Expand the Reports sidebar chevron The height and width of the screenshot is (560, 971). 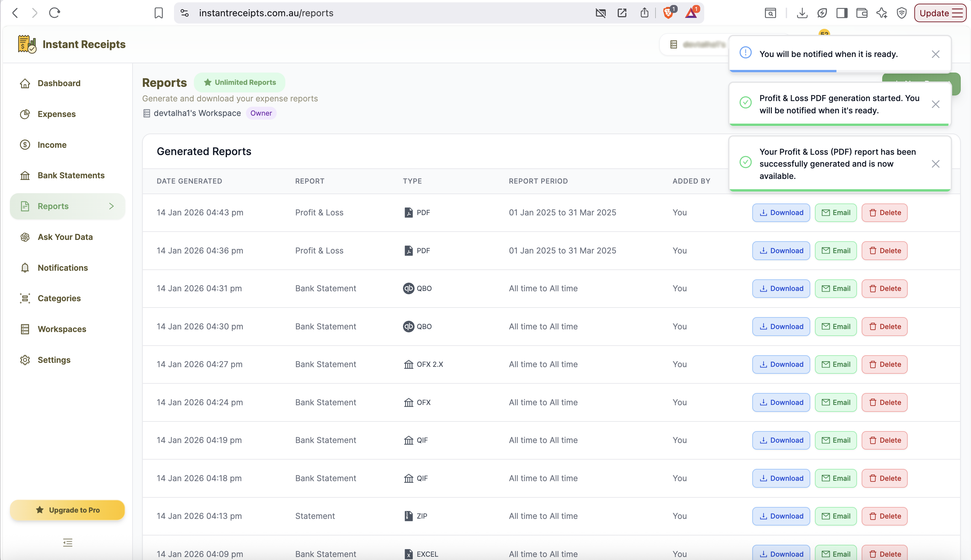pyautogui.click(x=112, y=206)
